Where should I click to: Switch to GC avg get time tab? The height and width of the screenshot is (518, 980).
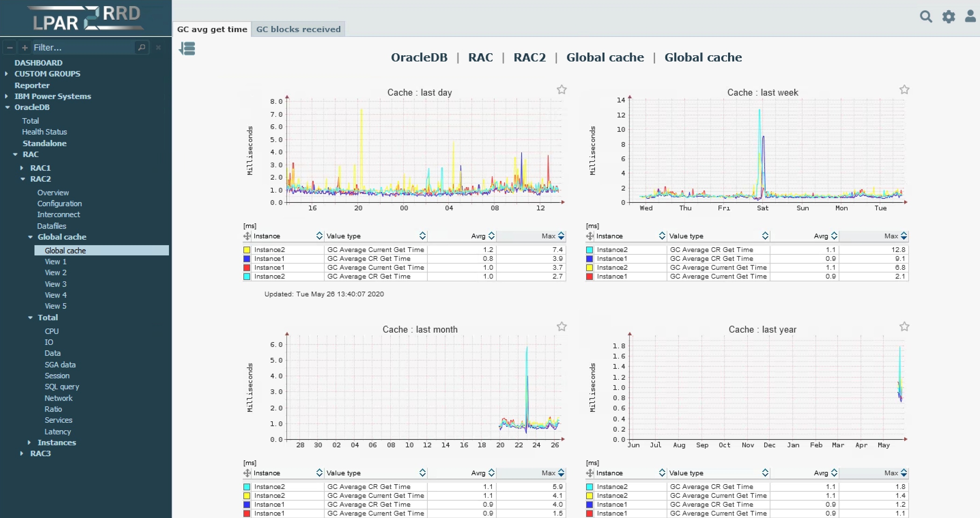(x=212, y=29)
